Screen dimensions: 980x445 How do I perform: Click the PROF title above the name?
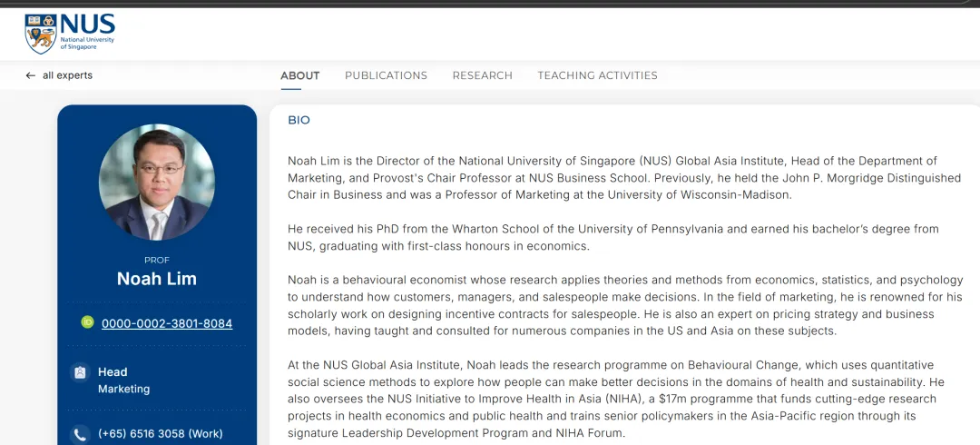point(157,261)
